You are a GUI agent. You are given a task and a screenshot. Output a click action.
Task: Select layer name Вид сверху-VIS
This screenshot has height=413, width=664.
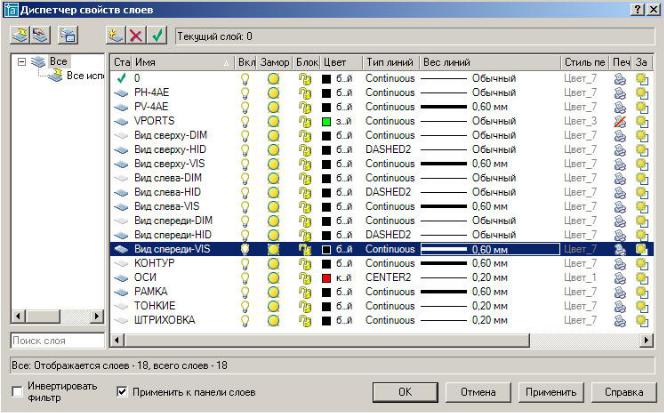point(169,164)
